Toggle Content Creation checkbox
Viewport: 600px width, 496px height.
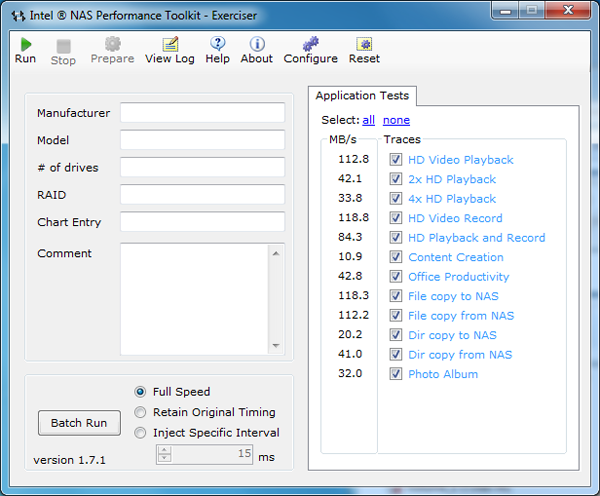(x=396, y=257)
